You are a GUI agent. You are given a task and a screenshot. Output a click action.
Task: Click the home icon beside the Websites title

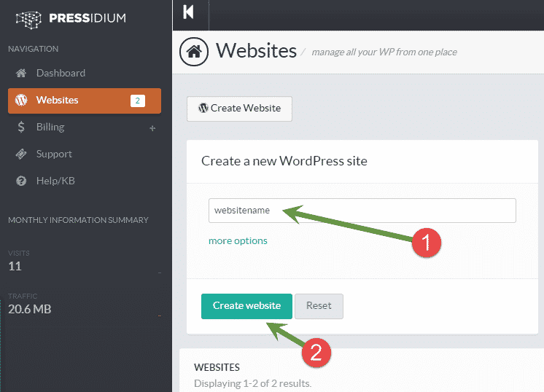coord(194,52)
